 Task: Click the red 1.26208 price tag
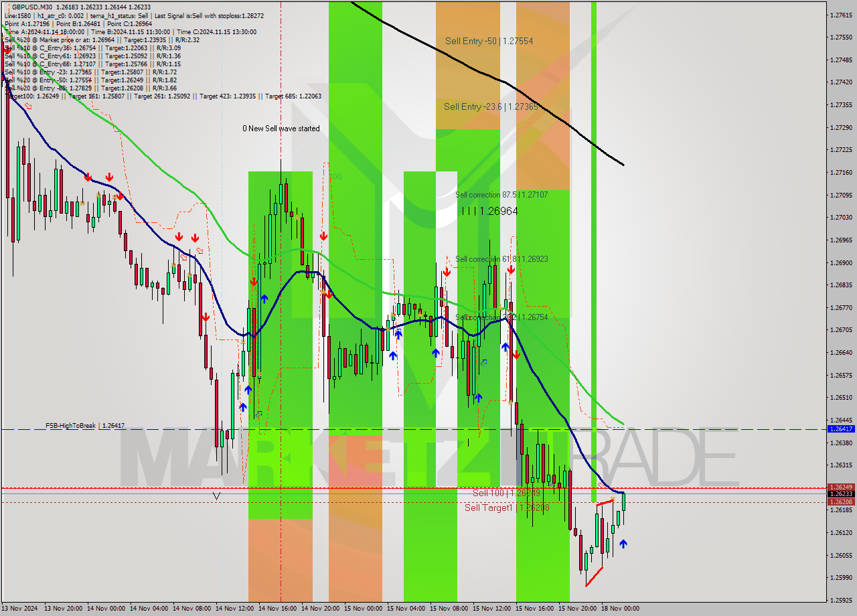[840, 502]
